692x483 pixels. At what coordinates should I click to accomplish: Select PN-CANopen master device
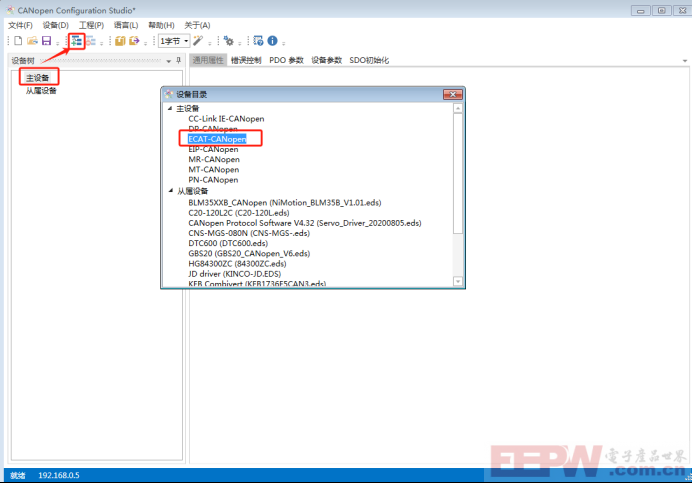pos(213,180)
